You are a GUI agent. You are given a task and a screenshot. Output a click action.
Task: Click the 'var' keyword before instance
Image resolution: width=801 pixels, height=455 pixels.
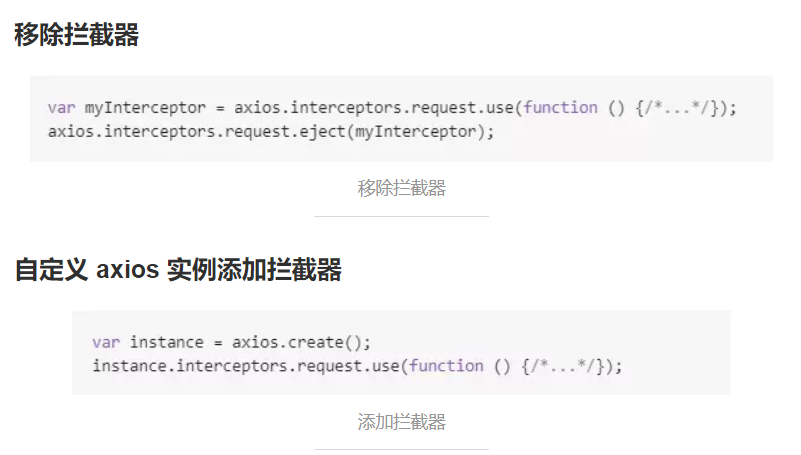(105, 342)
